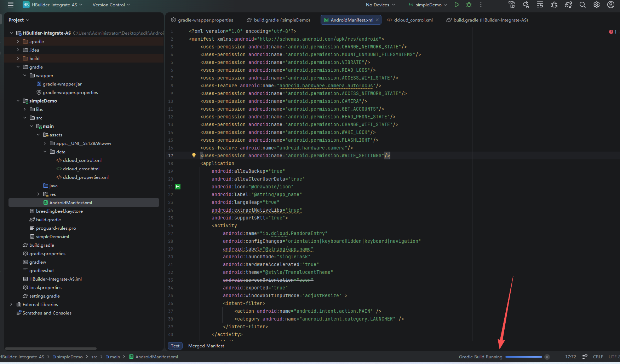Screen dimensions: 620x364
Task: Open the more actions kebab menu
Action: coord(481,5)
